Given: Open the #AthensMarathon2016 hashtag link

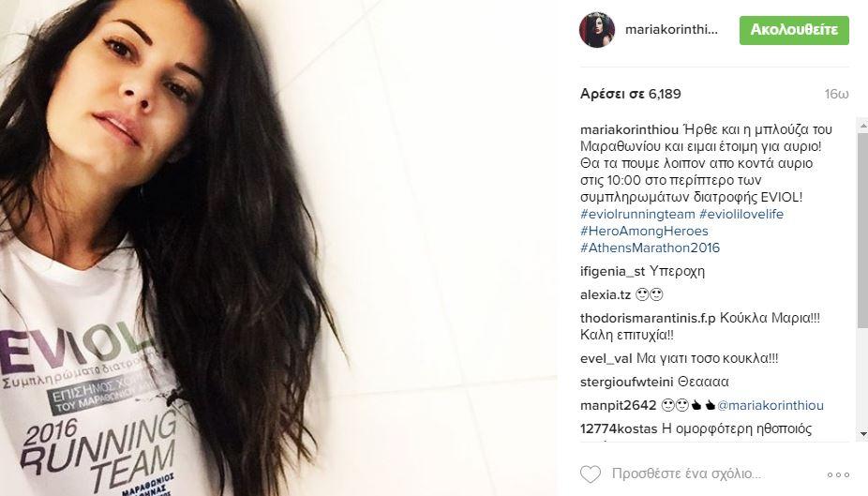Looking at the screenshot, I should coord(650,248).
